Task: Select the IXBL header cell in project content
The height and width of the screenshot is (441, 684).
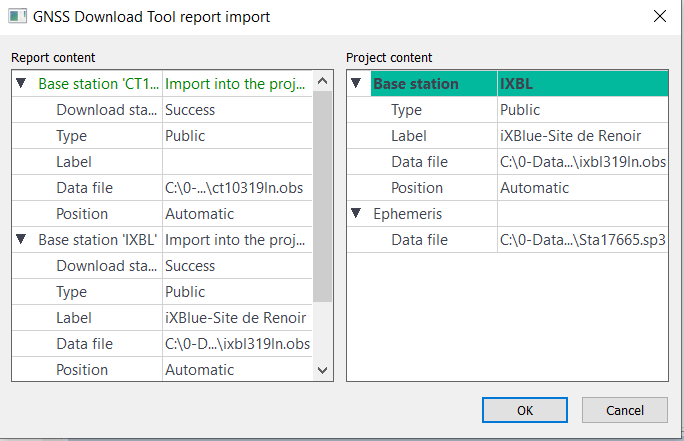Action: click(x=582, y=84)
